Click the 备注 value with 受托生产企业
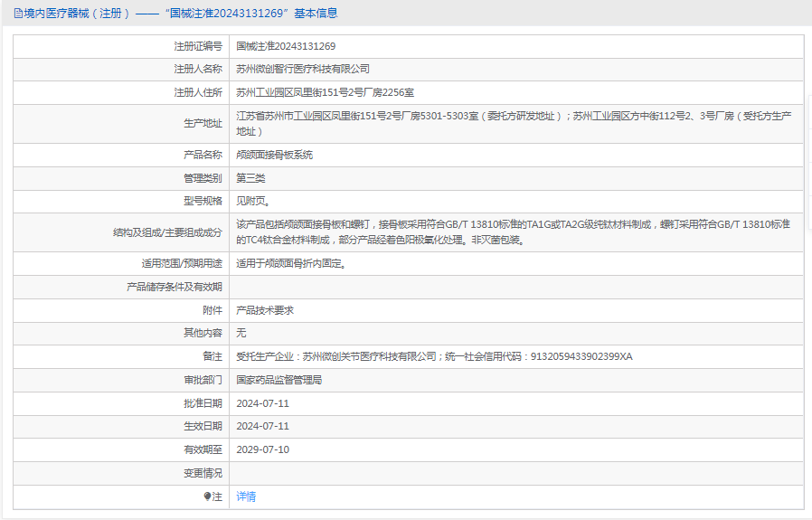The width and height of the screenshot is (812, 520). [434, 356]
